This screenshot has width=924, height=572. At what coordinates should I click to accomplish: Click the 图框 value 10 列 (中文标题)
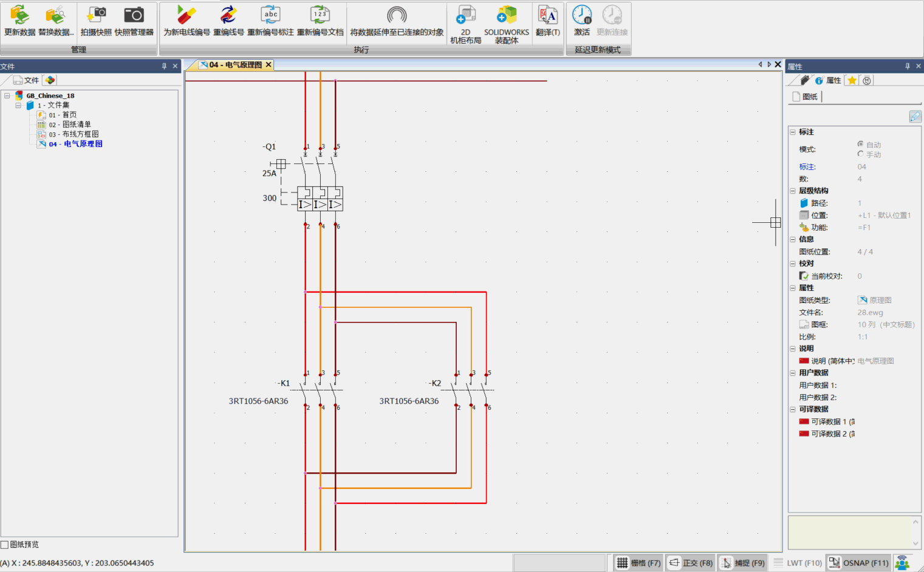887,324
